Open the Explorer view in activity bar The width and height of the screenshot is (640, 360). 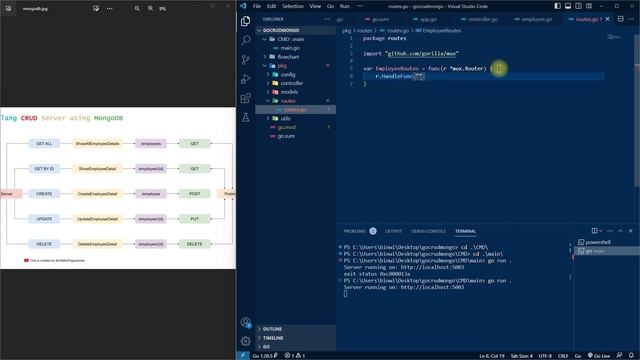(x=245, y=21)
